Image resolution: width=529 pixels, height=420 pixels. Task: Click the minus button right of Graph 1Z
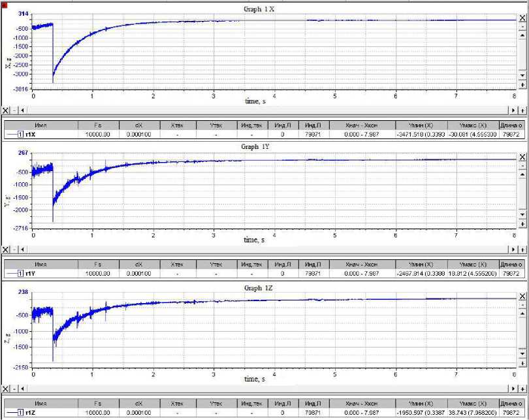click(x=522, y=305)
